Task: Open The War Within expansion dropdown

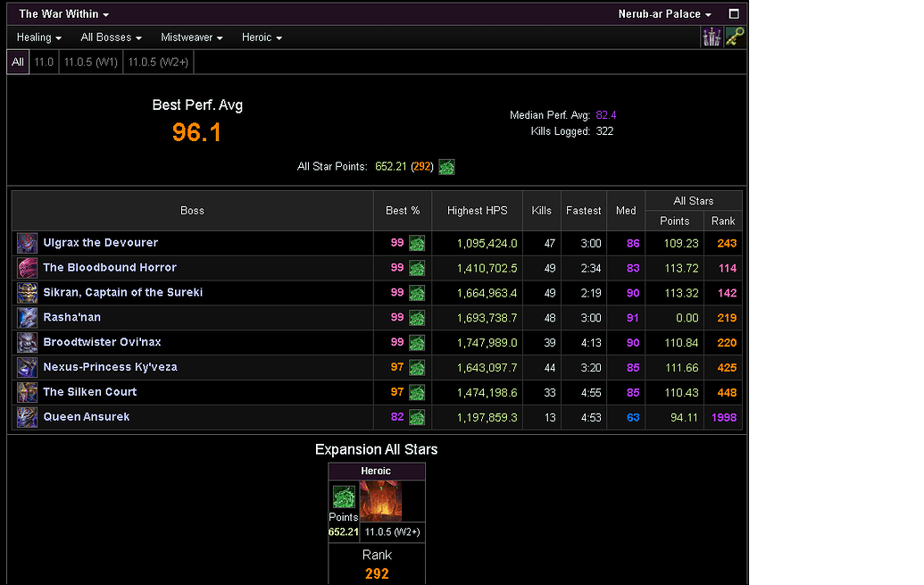Action: (61, 13)
